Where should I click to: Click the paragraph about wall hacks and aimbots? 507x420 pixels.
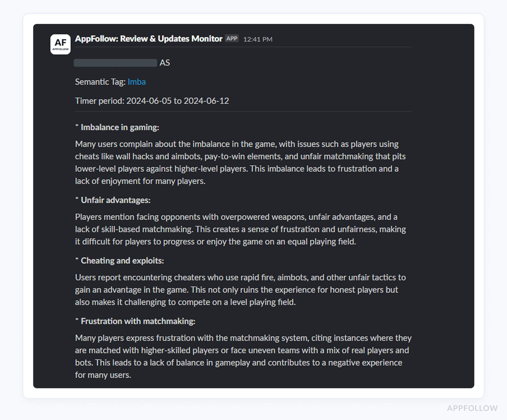point(240,163)
